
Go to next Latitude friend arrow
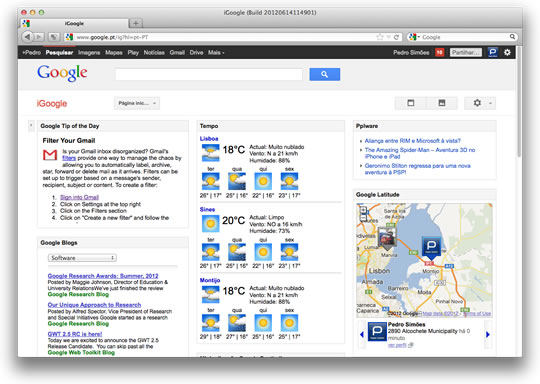[488, 334]
